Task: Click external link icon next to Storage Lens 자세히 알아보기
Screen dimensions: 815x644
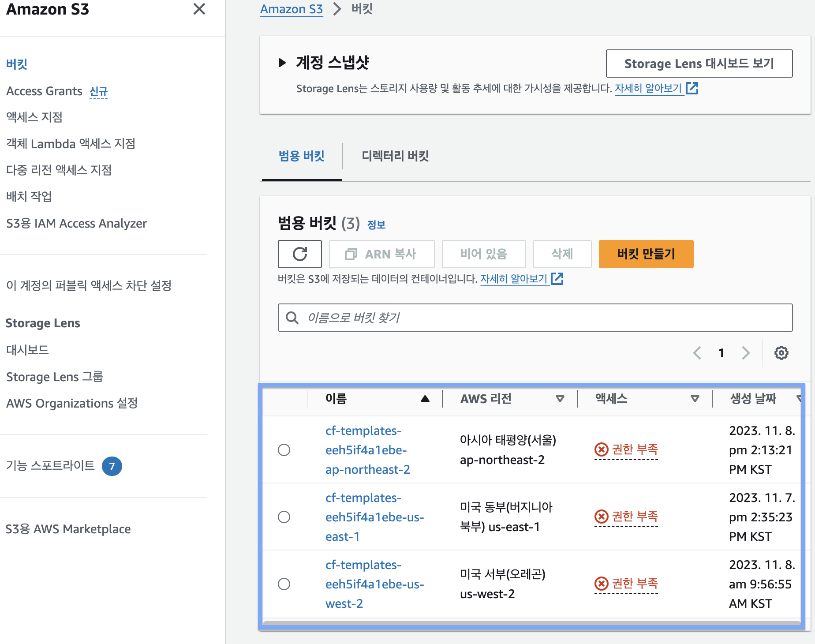Action: pyautogui.click(x=692, y=88)
